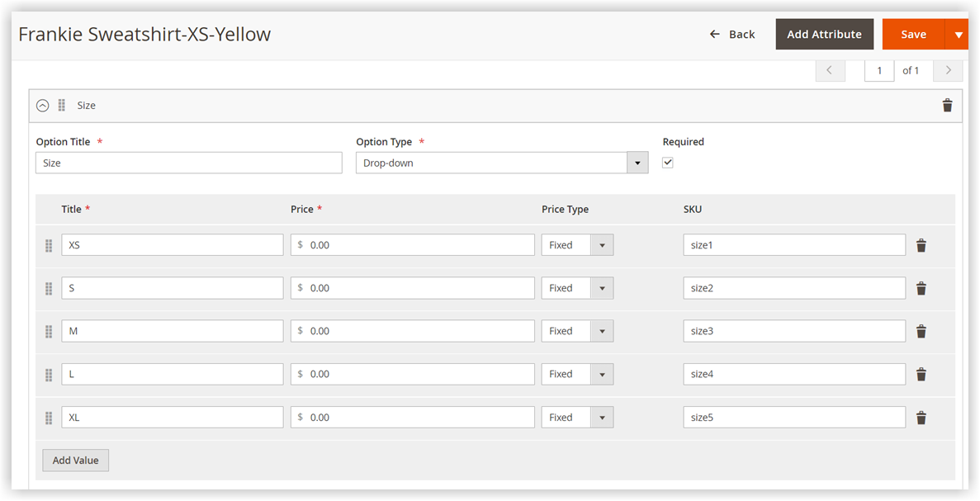Click the grip handle on the L row
The width and height of the screenshot is (980, 501).
click(x=49, y=374)
